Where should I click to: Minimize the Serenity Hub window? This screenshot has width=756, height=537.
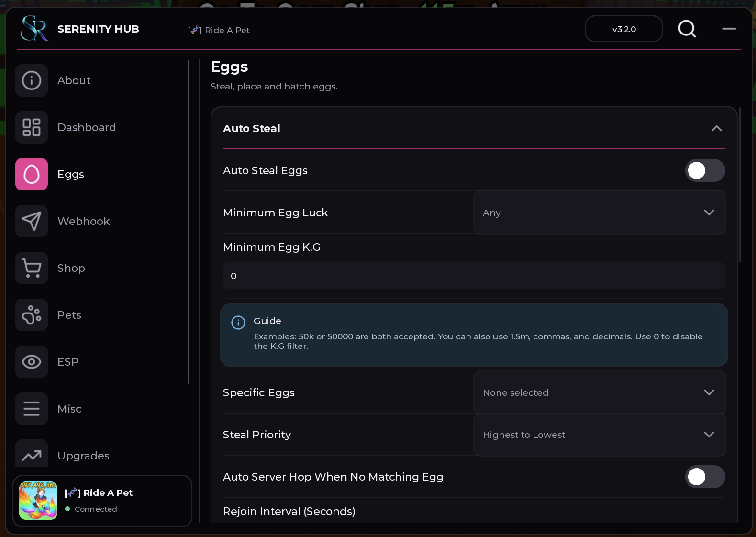tap(729, 29)
